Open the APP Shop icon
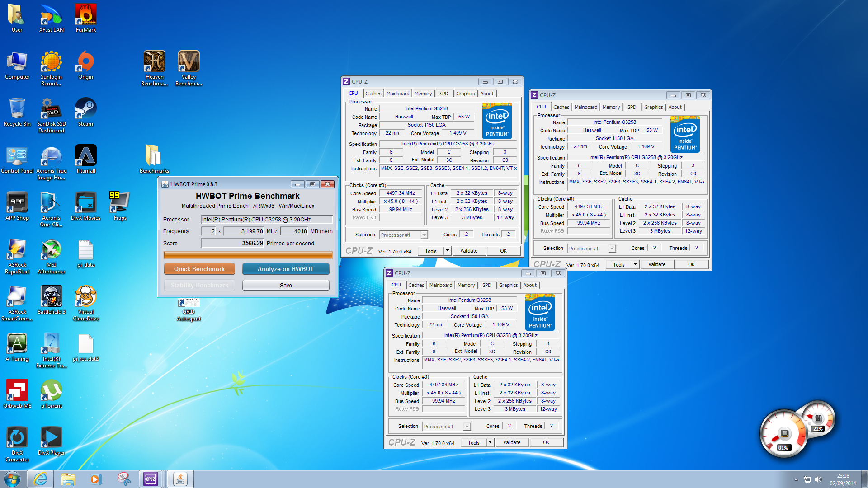The height and width of the screenshot is (488, 868). click(17, 206)
